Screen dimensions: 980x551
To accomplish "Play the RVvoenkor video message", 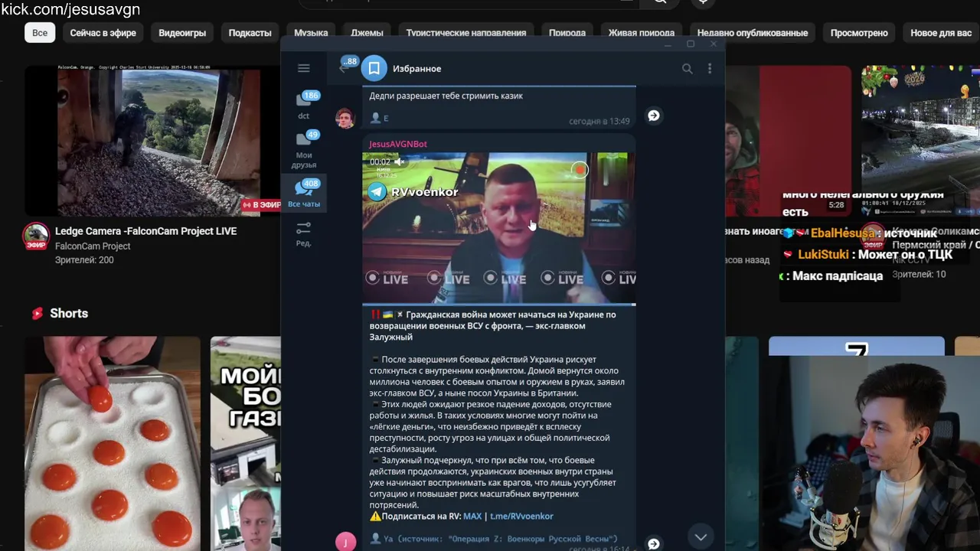I will pyautogui.click(x=498, y=228).
